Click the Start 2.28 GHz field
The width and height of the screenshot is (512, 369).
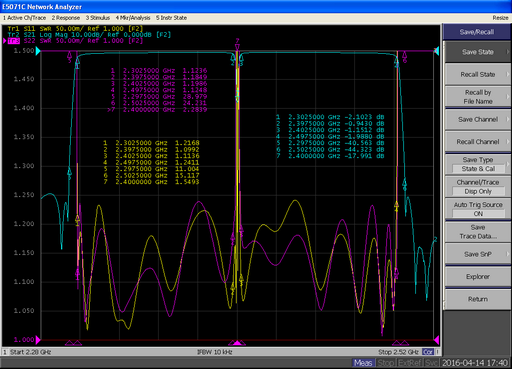pyautogui.click(x=30, y=352)
